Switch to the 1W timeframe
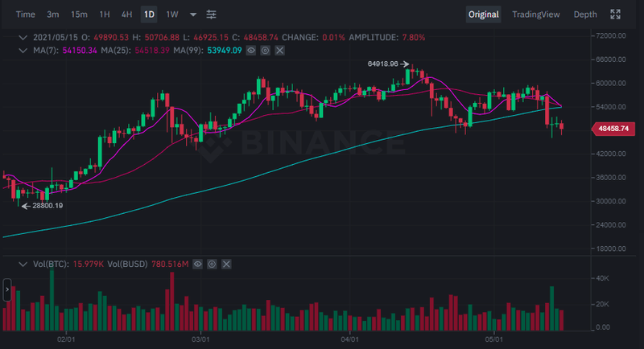This screenshot has width=644, height=349. 172,14
